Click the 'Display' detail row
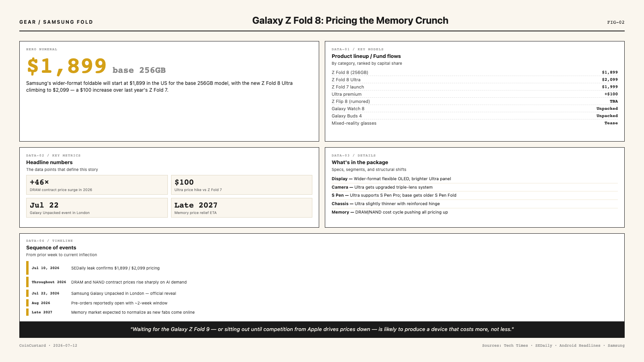The height and width of the screenshot is (362, 644). click(475, 179)
